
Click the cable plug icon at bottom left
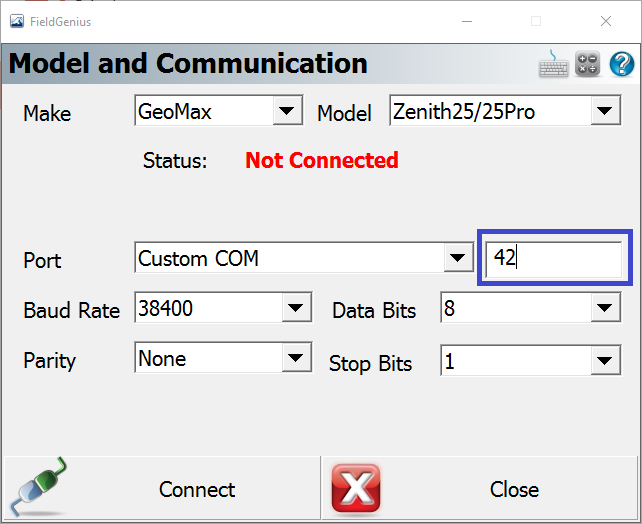pyautogui.click(x=37, y=489)
